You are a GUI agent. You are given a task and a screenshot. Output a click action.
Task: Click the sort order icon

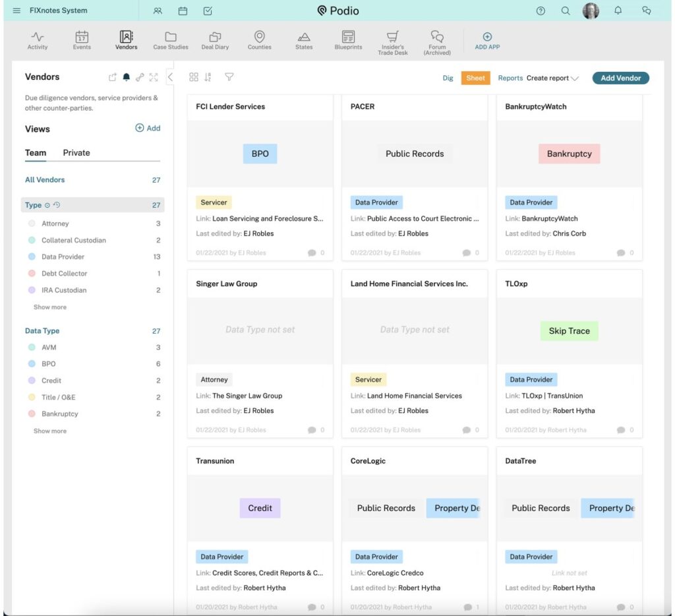[208, 77]
